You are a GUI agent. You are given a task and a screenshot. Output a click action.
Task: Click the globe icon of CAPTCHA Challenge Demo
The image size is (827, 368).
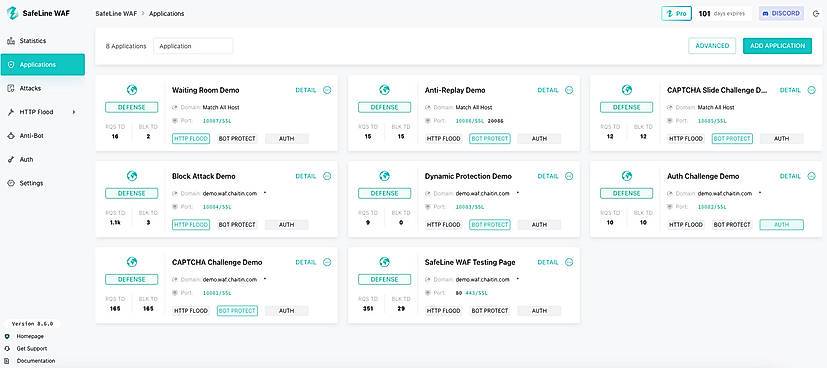[x=132, y=262]
